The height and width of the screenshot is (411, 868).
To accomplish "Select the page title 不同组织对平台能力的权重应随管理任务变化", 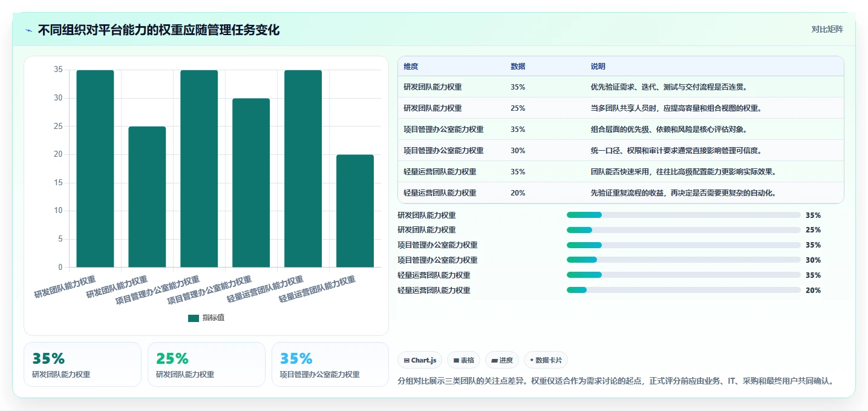I will click(x=159, y=30).
